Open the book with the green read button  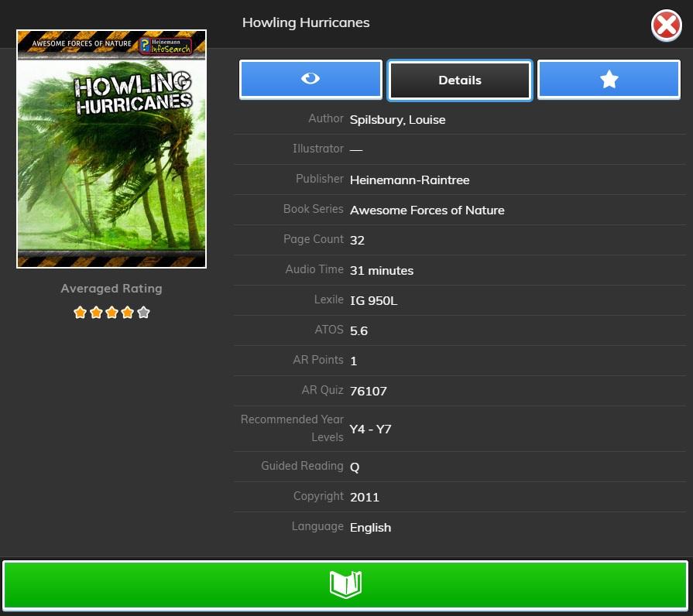345,584
